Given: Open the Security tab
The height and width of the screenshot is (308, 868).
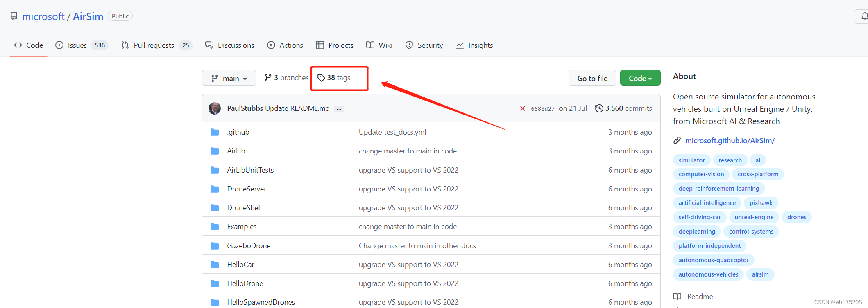Looking at the screenshot, I should pyautogui.click(x=424, y=45).
